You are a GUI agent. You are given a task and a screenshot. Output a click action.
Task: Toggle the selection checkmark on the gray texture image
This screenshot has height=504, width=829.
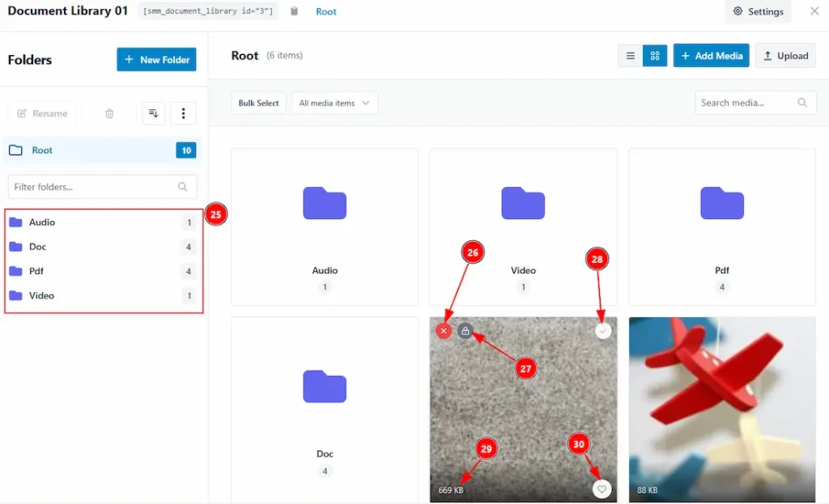[602, 330]
